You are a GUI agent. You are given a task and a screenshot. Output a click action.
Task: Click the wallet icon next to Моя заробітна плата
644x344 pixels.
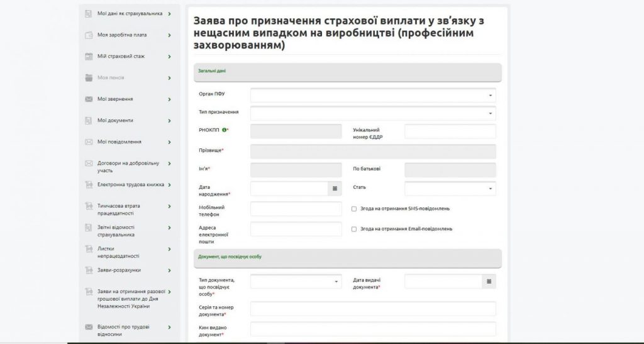coord(89,35)
